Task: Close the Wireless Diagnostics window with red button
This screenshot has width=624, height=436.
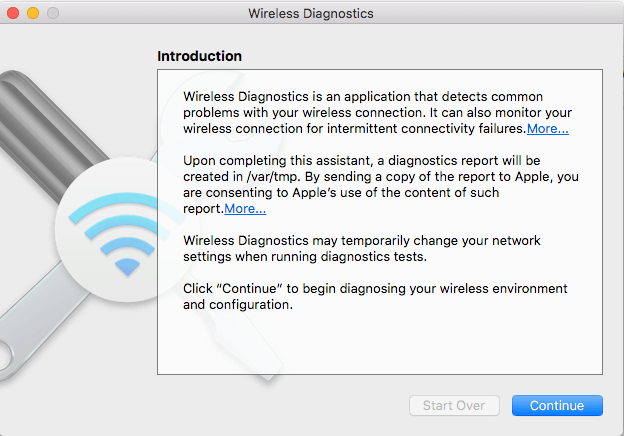Action: point(13,13)
